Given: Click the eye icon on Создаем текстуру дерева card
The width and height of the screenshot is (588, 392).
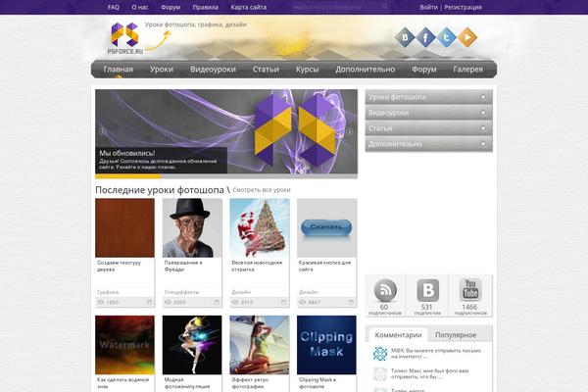Looking at the screenshot, I should tap(101, 302).
